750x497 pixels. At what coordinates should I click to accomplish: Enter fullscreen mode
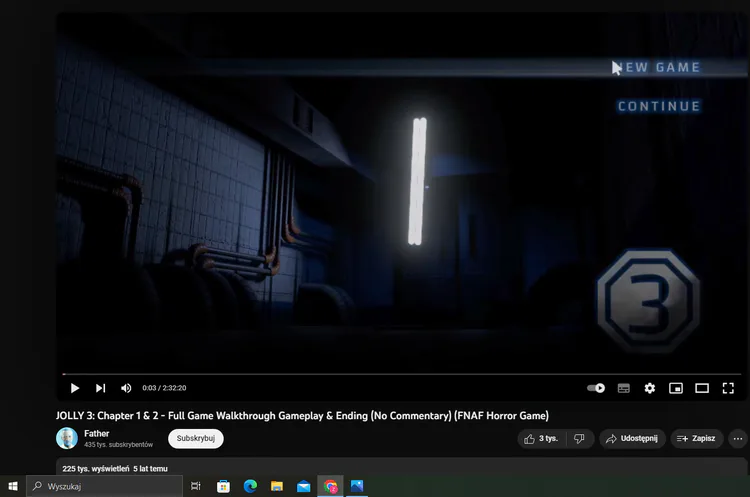click(728, 388)
